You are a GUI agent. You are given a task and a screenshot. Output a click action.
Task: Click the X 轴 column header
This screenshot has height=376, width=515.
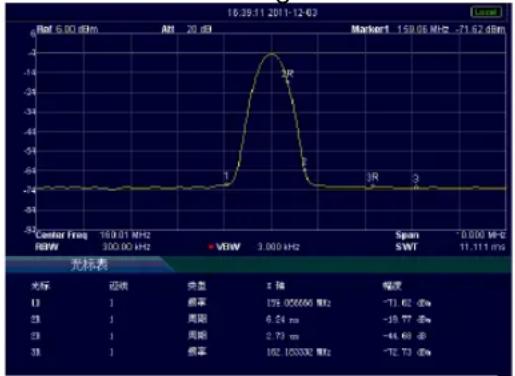point(275,286)
